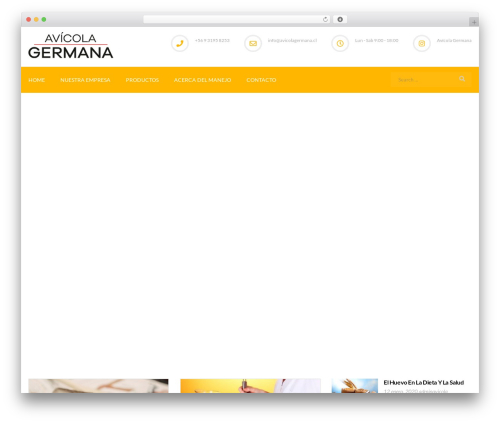Open the CONTACTO menu item

261,80
